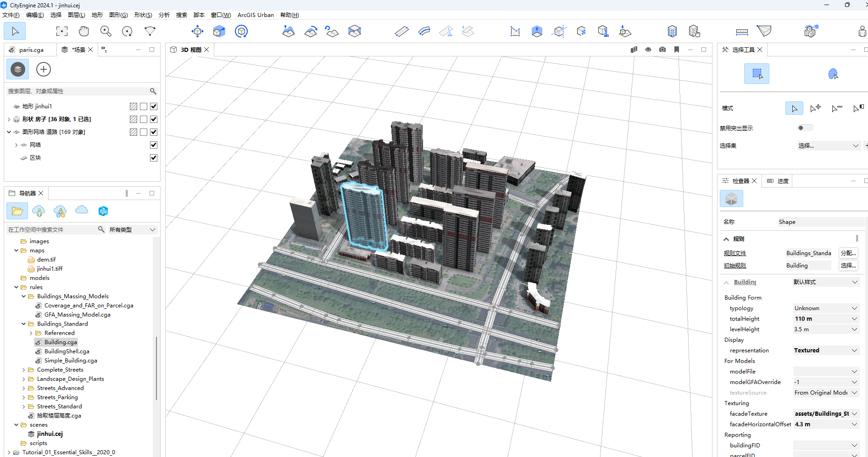868x457 pixels.
Task: Click the zoom magnifier tool
Action: [x=106, y=31]
